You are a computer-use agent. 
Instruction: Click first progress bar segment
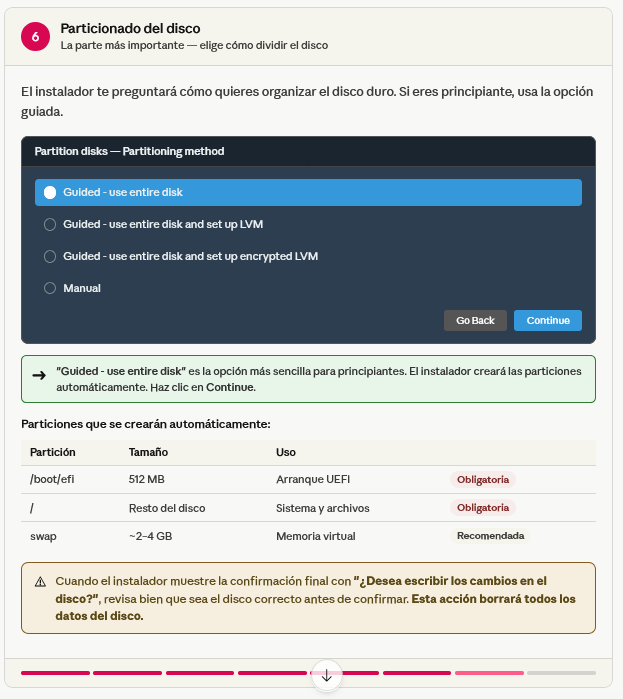55,673
